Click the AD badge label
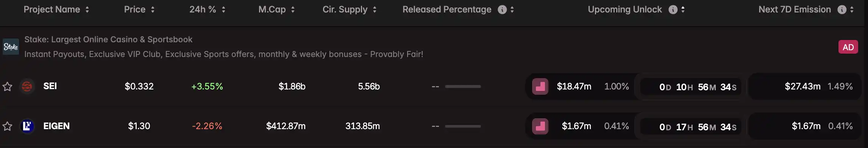This screenshot has width=868, height=148. click(x=848, y=47)
